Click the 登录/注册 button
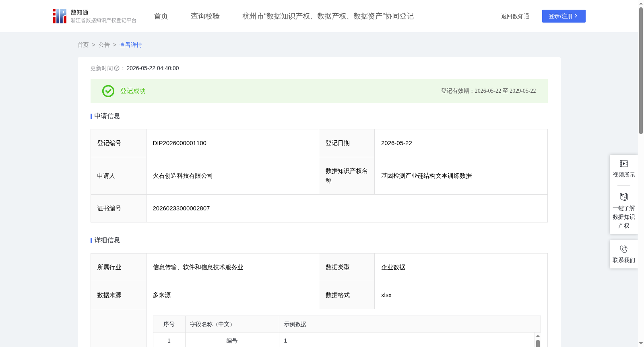 [x=564, y=16]
